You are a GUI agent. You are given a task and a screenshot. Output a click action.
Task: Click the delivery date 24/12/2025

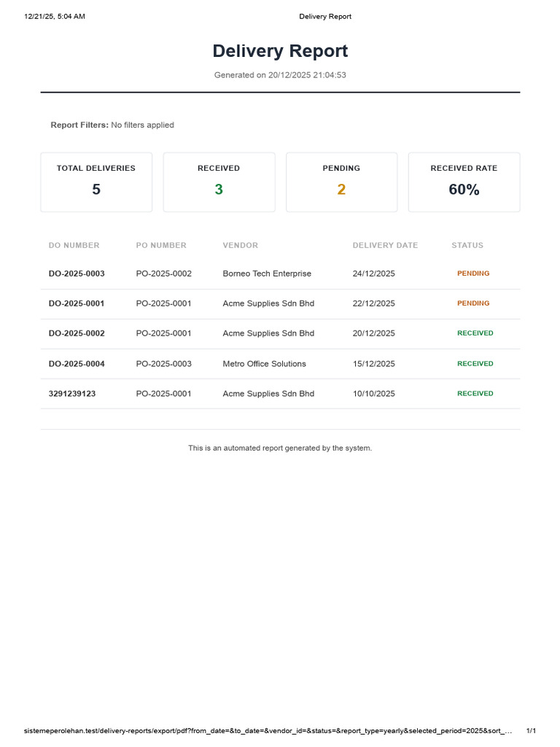[x=374, y=274]
